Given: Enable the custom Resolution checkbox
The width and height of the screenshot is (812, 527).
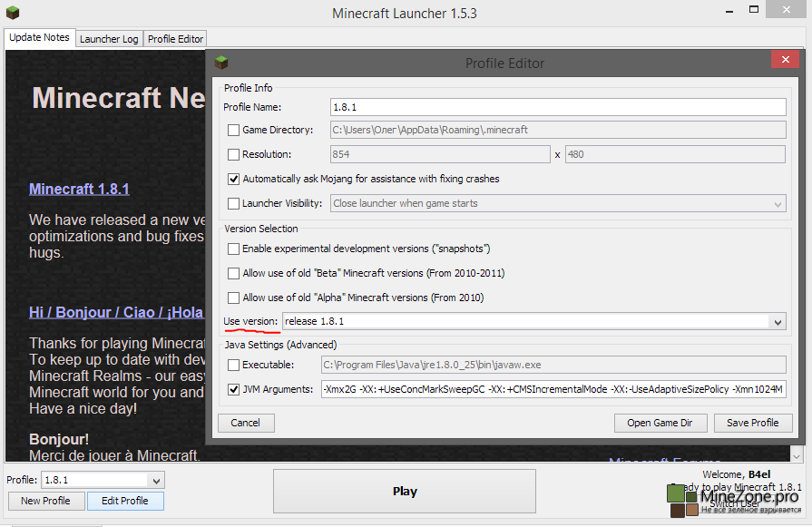Looking at the screenshot, I should [234, 155].
